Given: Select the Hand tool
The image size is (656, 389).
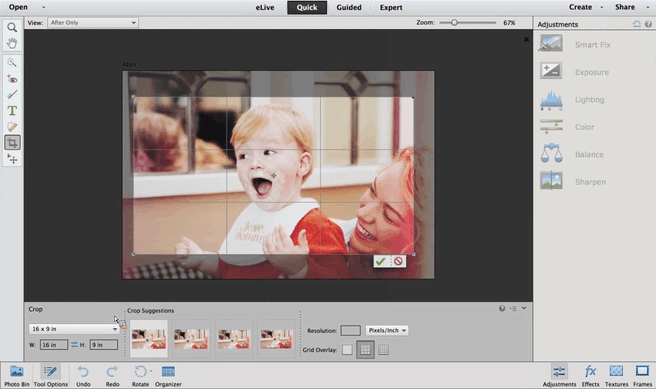Looking at the screenshot, I should point(12,43).
